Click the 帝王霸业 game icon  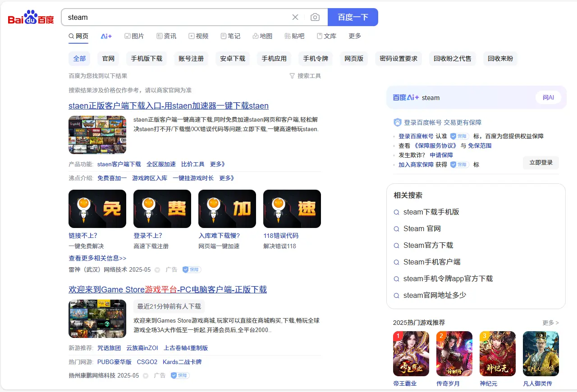[411, 354]
